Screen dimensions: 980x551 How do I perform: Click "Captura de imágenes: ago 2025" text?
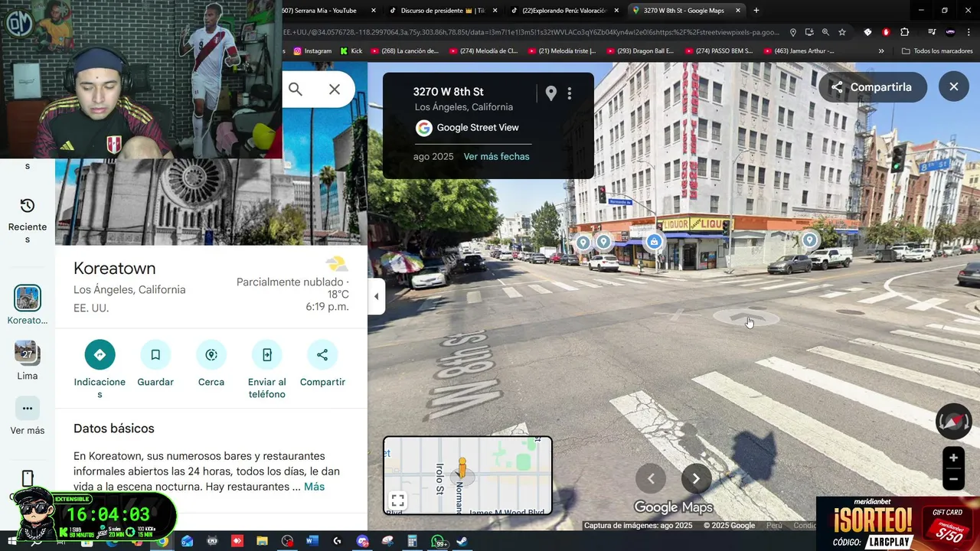click(638, 526)
